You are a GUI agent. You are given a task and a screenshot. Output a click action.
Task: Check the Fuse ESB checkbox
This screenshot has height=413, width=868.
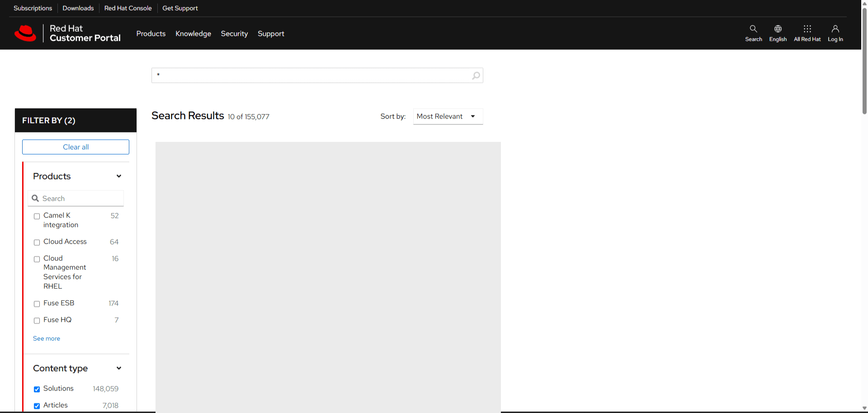point(37,304)
